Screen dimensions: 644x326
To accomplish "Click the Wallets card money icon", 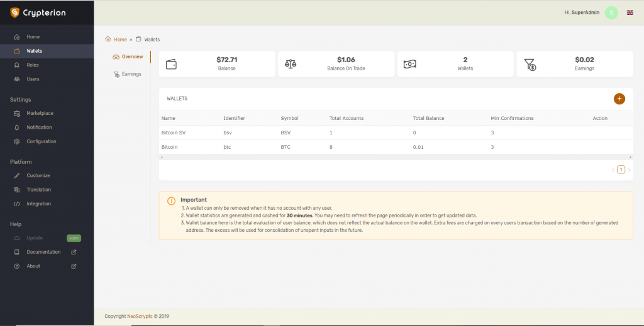I will click(410, 64).
